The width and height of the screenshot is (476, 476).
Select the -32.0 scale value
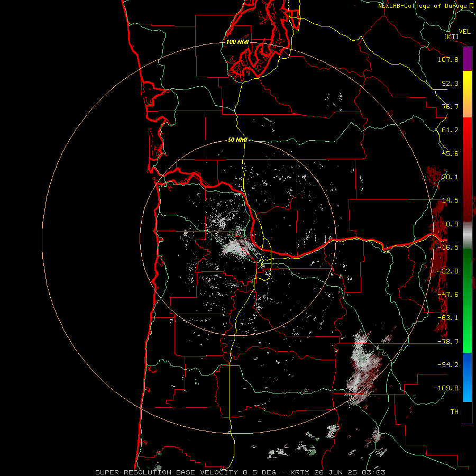(x=448, y=271)
